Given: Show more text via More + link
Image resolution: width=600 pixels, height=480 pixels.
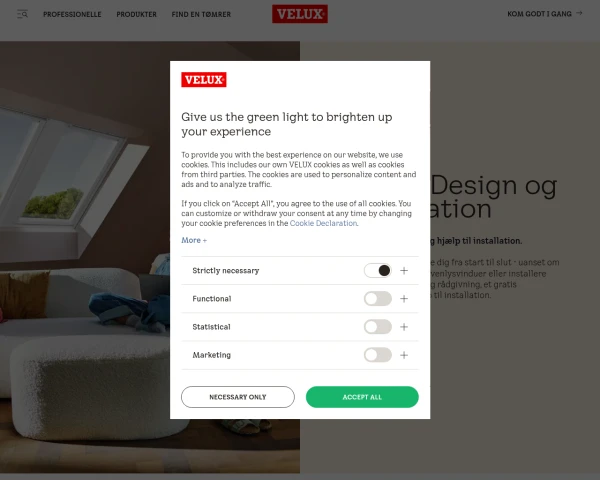Looking at the screenshot, I should (x=194, y=240).
